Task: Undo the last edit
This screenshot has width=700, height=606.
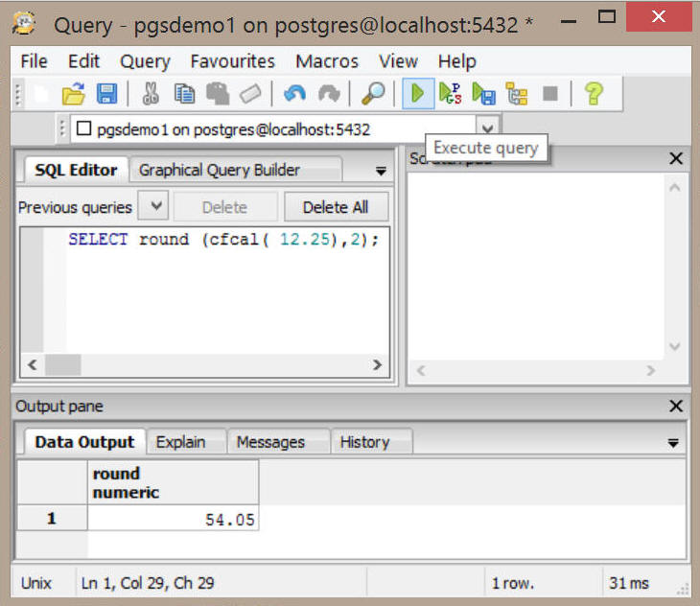Action: 294,94
